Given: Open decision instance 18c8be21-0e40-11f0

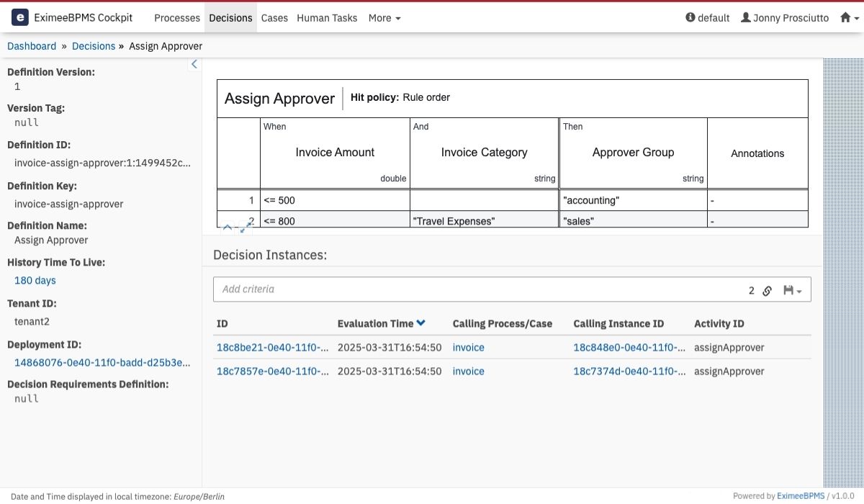Looking at the screenshot, I should [x=273, y=347].
